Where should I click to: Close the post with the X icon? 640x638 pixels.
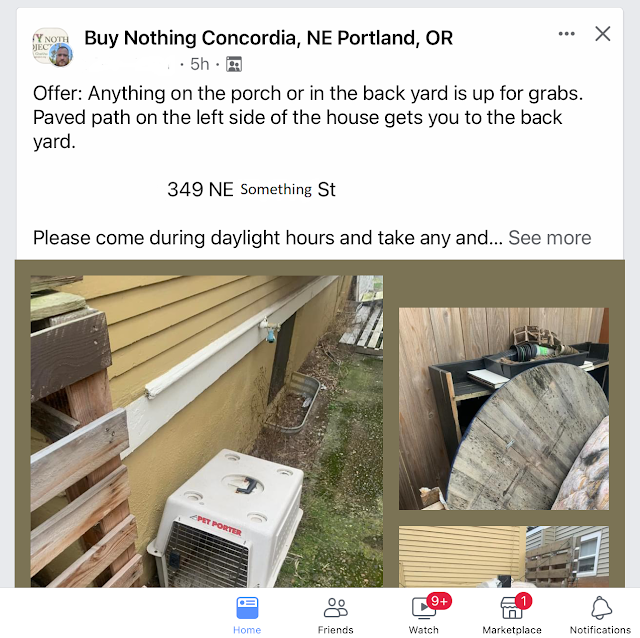pyautogui.click(x=602, y=34)
